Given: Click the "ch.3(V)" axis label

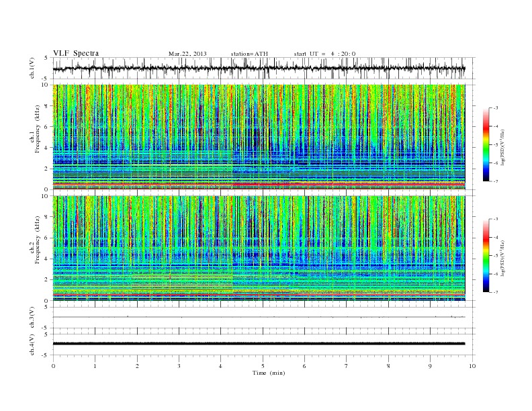Looking at the screenshot, I should [32, 318].
